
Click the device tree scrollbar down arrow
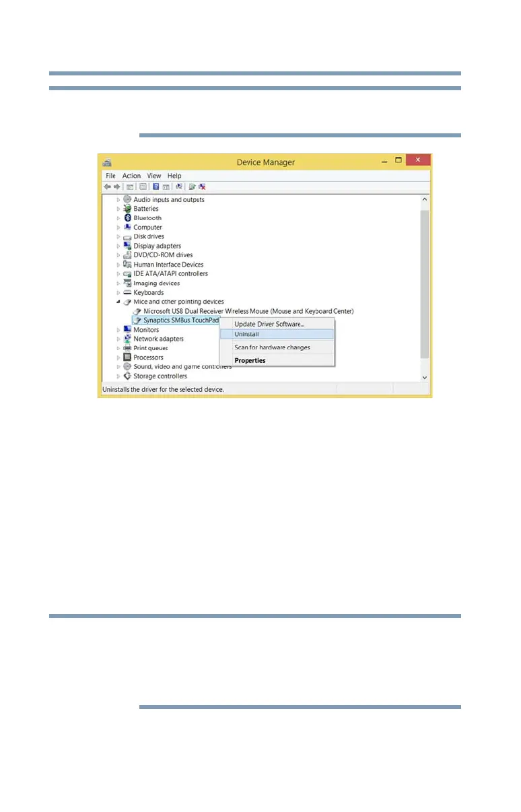click(x=425, y=378)
